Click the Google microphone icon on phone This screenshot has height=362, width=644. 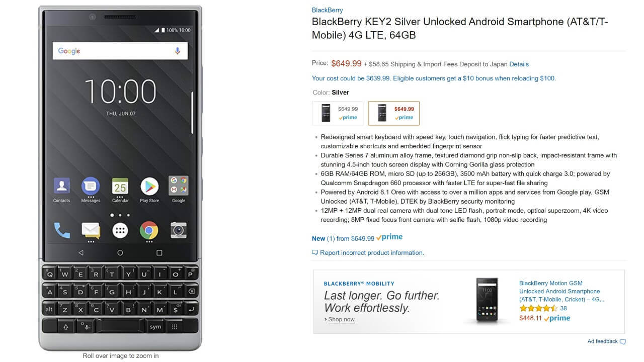pyautogui.click(x=177, y=51)
